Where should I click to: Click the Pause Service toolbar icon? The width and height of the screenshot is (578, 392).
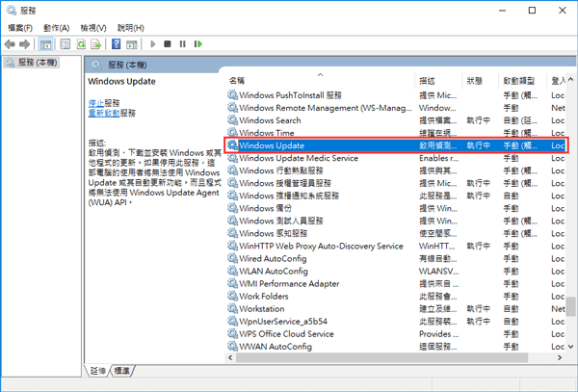coord(182,44)
